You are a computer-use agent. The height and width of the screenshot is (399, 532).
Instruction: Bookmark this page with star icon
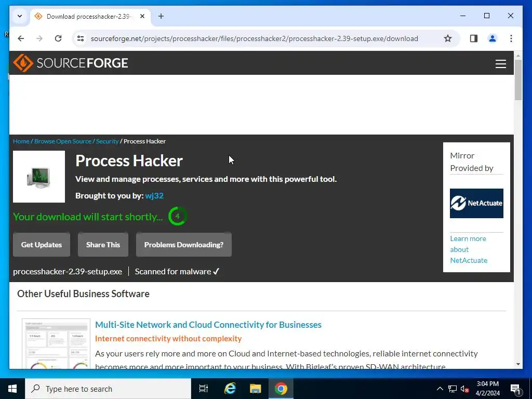(x=448, y=38)
